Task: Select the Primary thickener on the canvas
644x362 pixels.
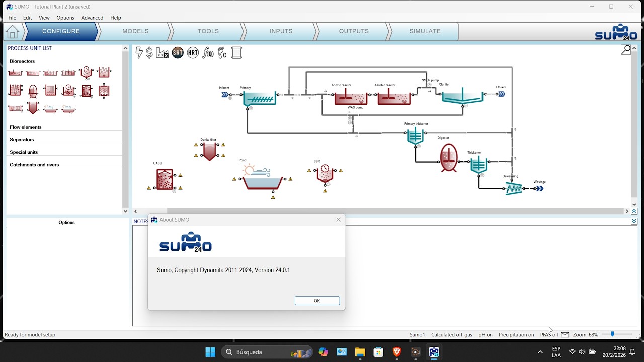Action: point(415,136)
